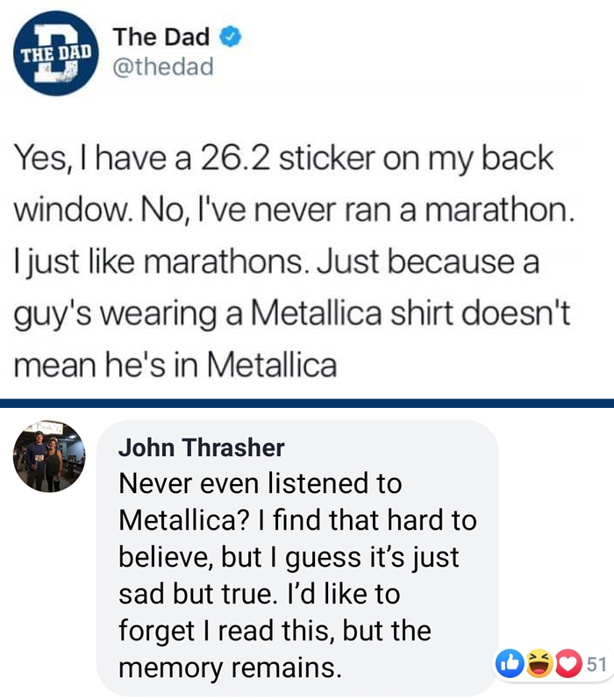
Task: Click the phrase 'memory remains' in comment
Action: click(x=230, y=668)
